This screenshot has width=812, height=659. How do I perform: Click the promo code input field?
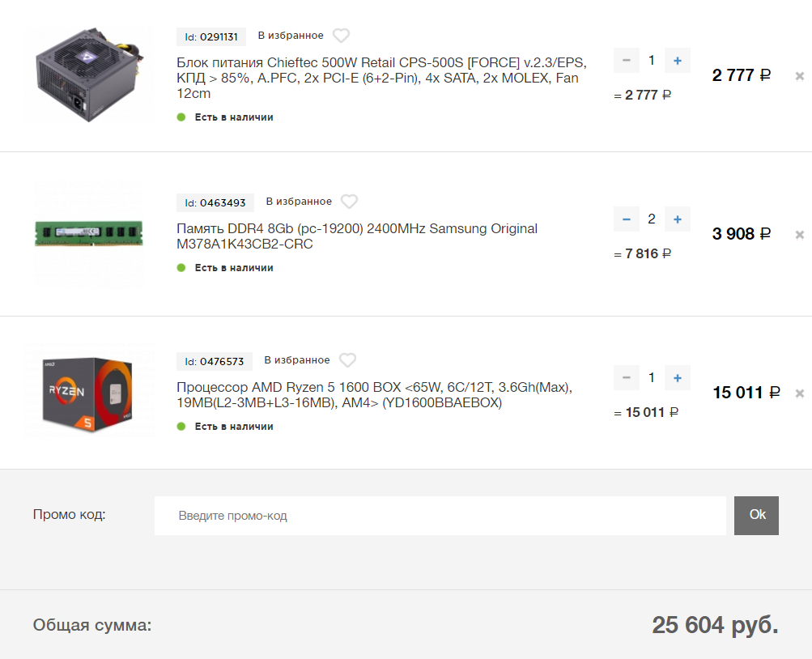(x=440, y=516)
